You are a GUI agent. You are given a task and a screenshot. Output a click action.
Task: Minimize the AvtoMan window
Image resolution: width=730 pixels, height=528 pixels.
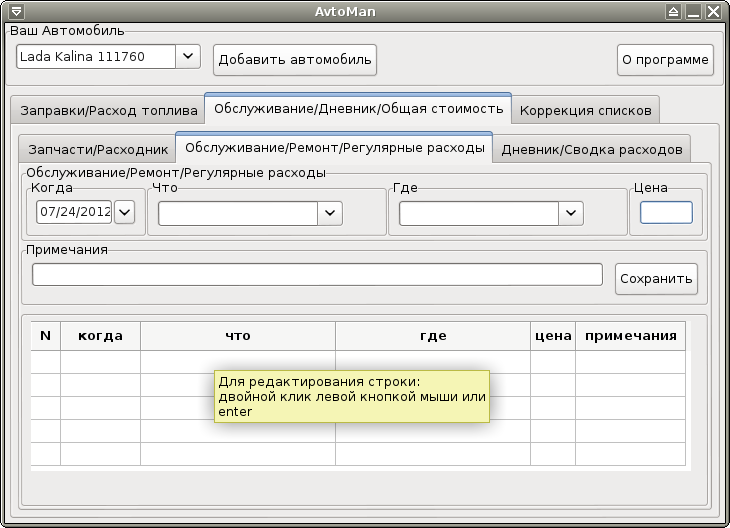point(693,11)
